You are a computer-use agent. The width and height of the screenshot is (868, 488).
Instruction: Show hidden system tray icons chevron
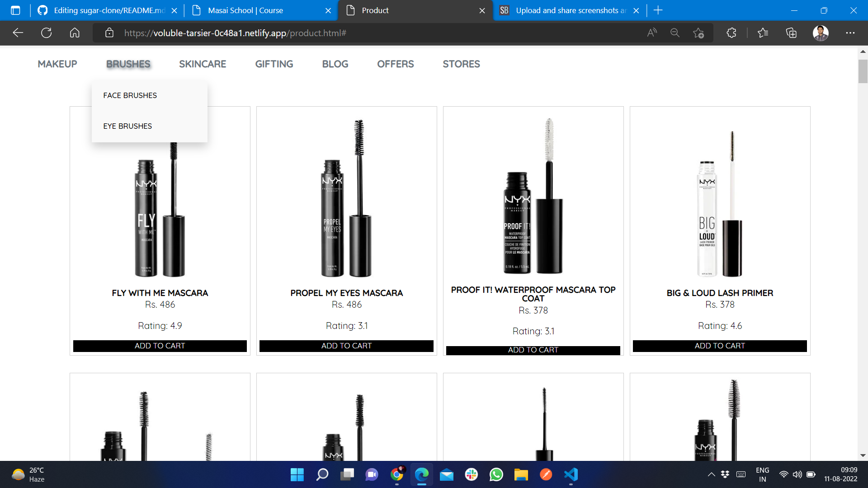(711, 474)
